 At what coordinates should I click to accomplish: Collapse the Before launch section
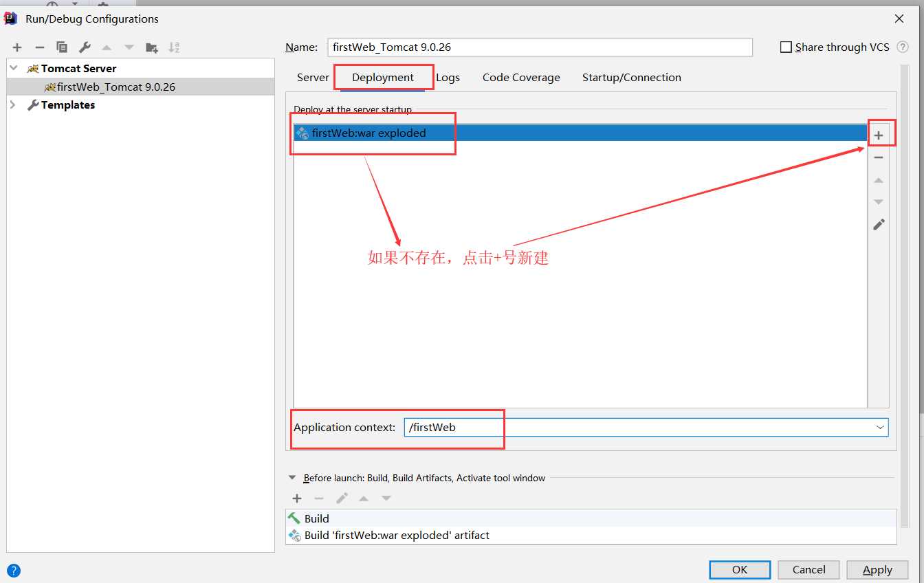coord(293,478)
